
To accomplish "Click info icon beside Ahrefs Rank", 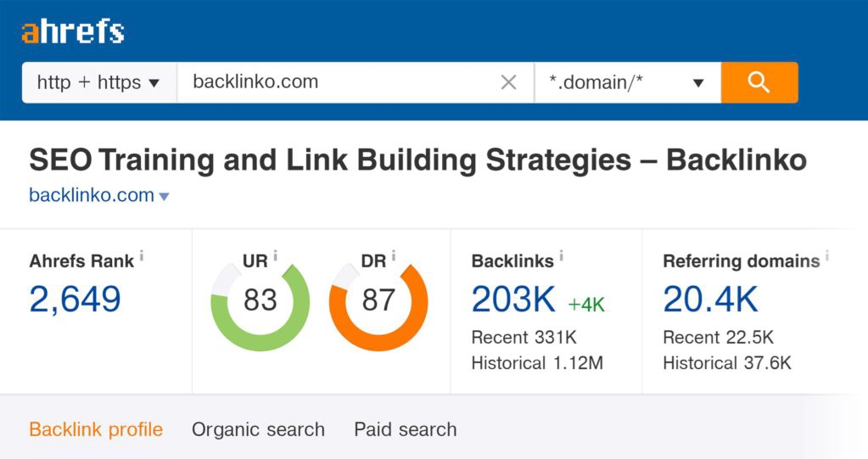I will 142,255.
